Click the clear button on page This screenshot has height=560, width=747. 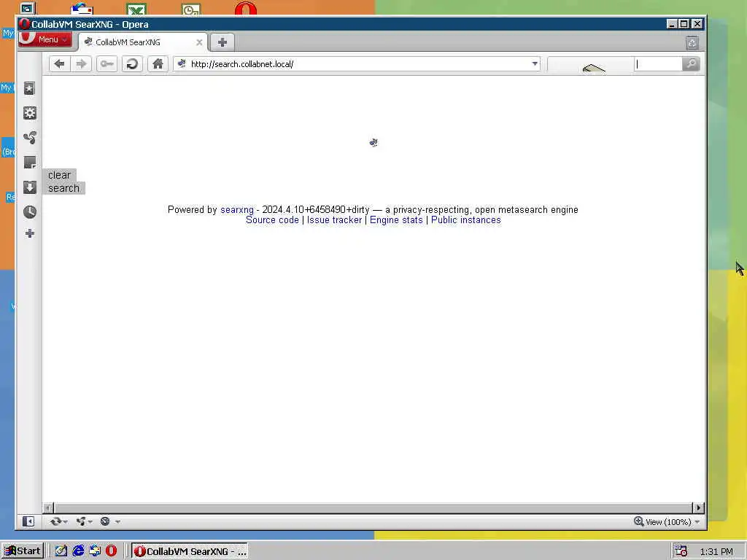click(59, 175)
